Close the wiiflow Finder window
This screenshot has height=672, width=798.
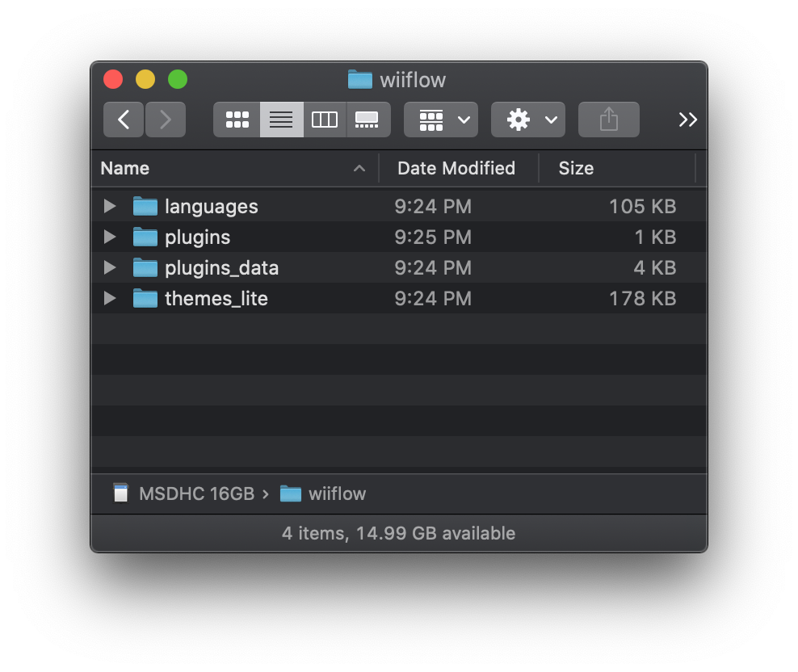point(113,79)
